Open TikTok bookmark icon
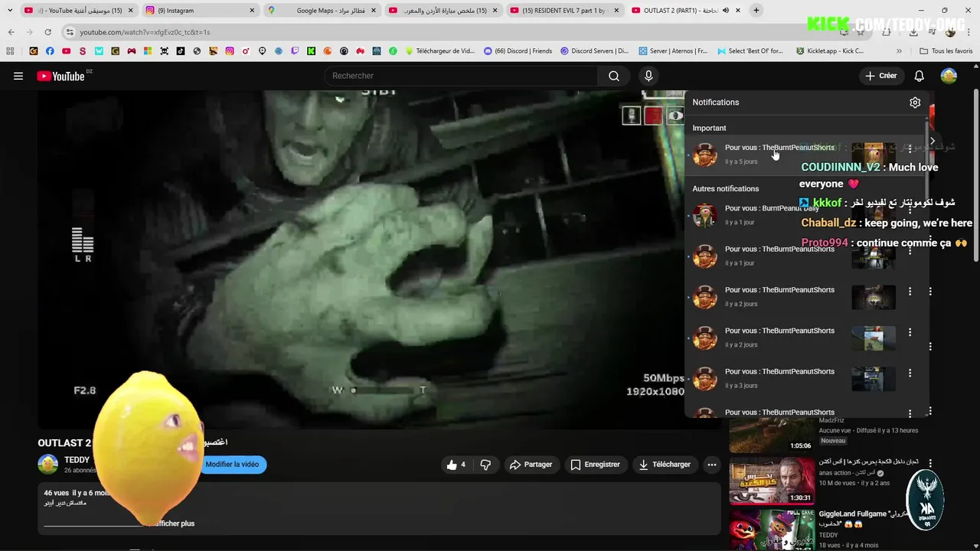Image resolution: width=980 pixels, height=551 pixels. click(x=181, y=51)
